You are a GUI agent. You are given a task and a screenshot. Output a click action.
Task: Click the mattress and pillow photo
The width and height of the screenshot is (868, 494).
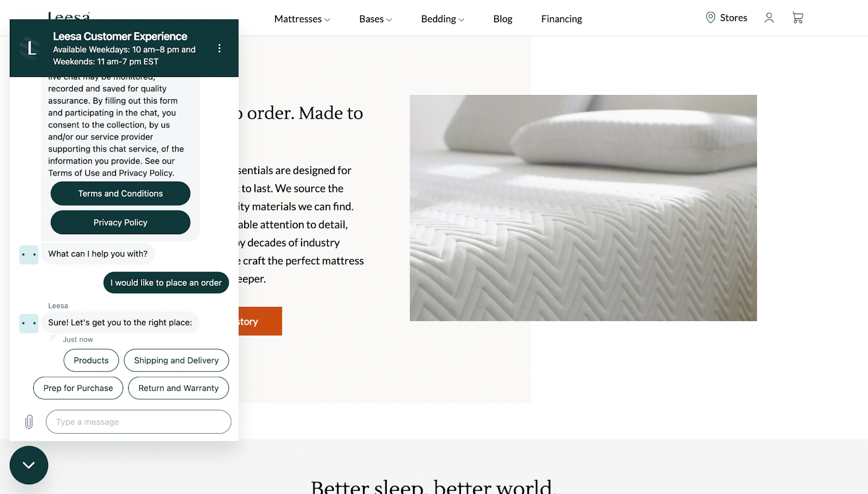coord(583,208)
